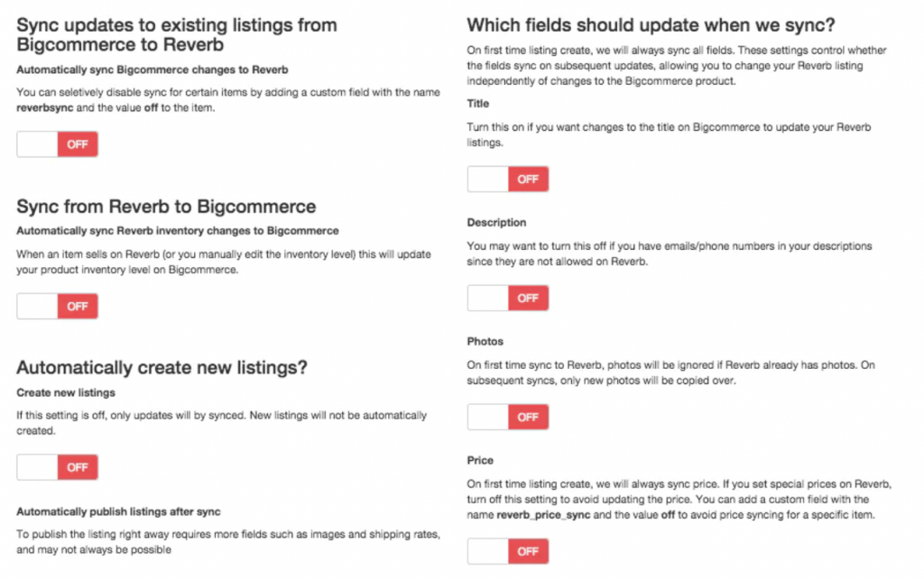
Task: Click the heading about syncing updates to existing listings
Action: (x=177, y=34)
